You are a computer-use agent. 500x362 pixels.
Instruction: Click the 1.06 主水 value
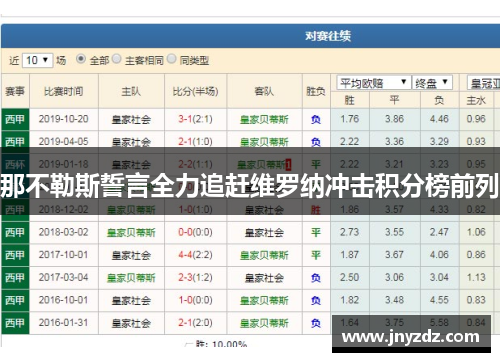point(476,232)
